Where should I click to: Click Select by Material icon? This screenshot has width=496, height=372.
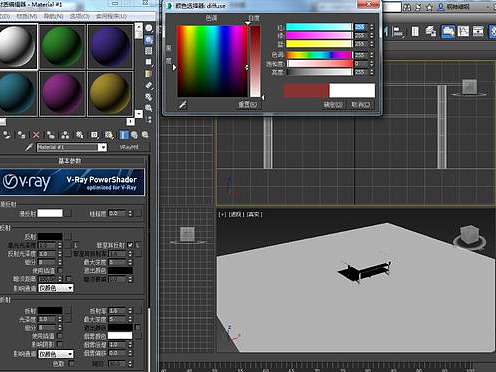pos(149,108)
